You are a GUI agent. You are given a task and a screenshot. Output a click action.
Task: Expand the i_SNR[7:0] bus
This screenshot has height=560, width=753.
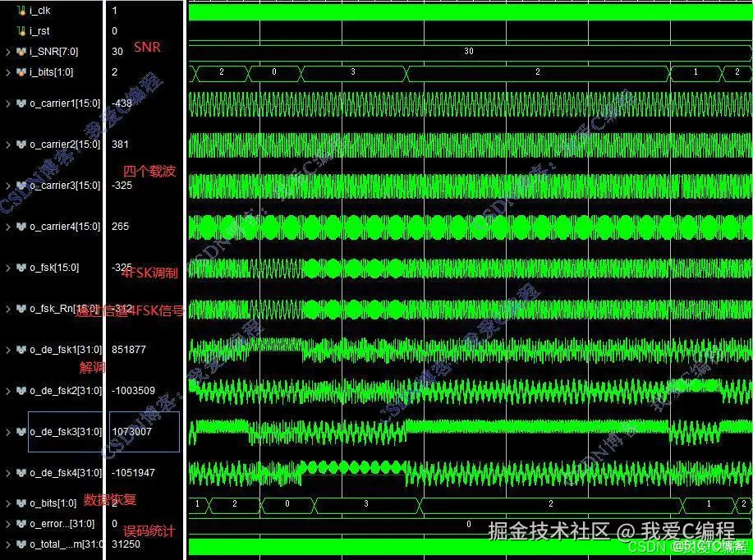coord(7,52)
